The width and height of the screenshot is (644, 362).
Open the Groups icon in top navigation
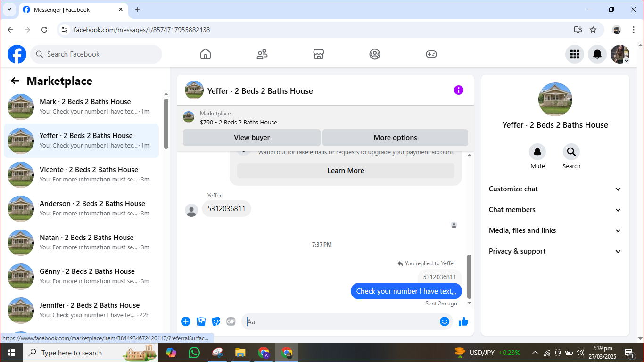[x=375, y=54]
